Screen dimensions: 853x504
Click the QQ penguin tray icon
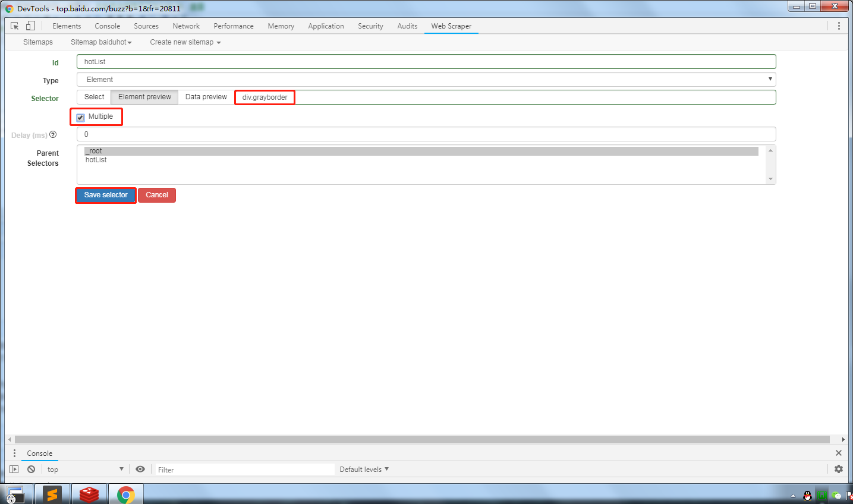point(807,495)
